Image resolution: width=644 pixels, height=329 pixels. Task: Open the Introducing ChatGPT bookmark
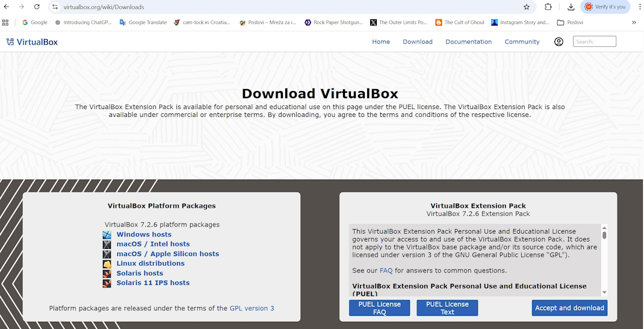click(84, 22)
